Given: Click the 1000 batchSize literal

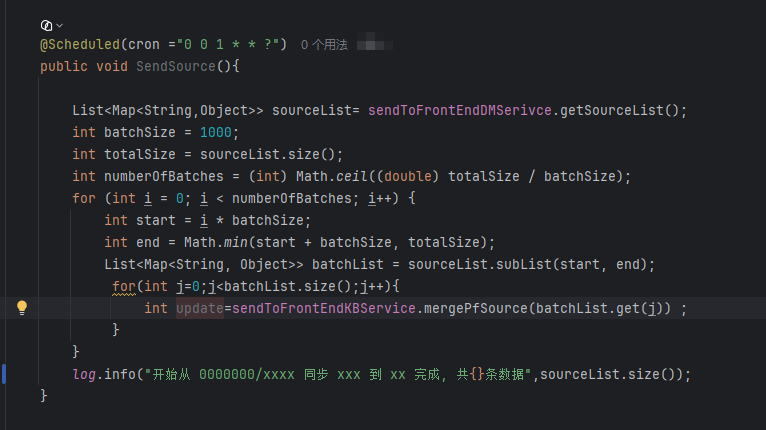Looking at the screenshot, I should 215,132.
